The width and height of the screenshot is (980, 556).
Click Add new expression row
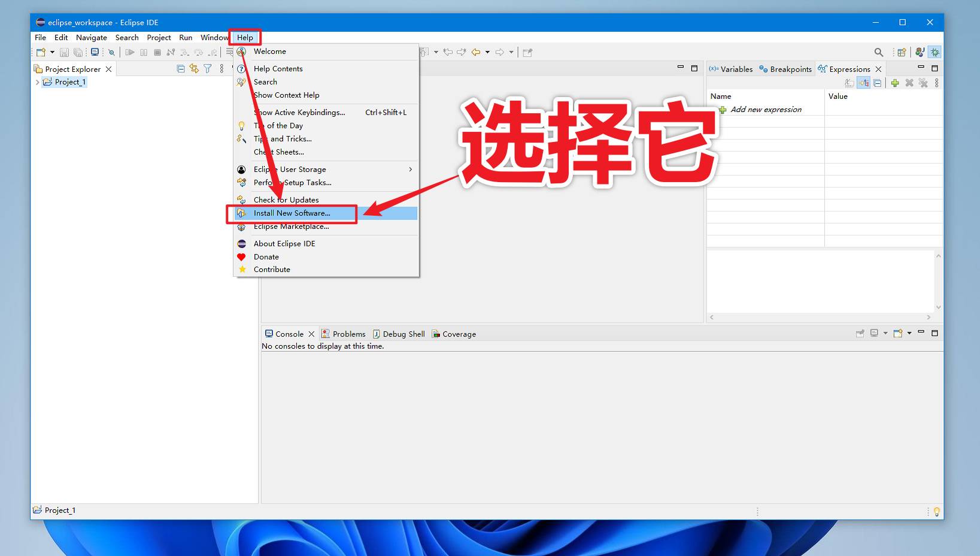point(766,110)
